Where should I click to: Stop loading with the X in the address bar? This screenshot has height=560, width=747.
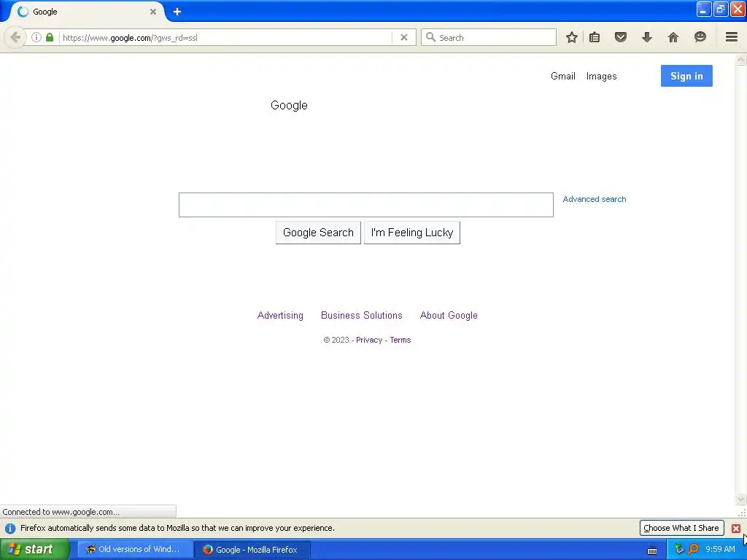click(x=404, y=37)
